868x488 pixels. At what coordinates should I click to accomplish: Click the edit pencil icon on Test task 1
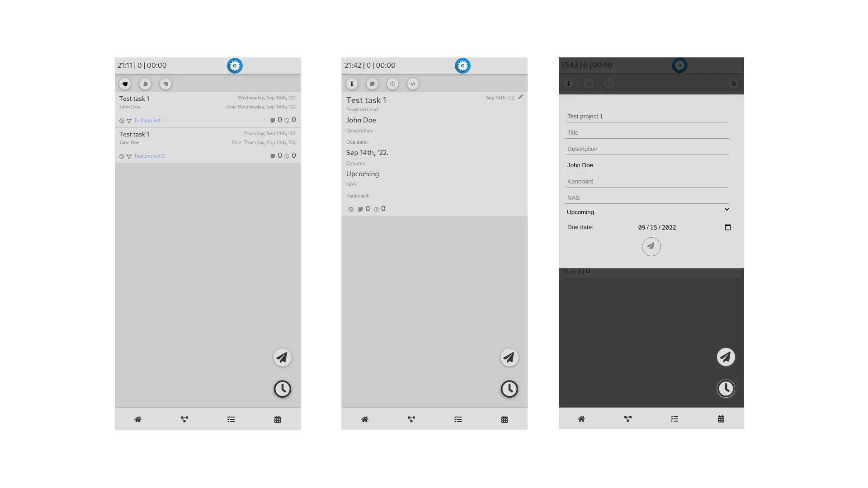(520, 97)
